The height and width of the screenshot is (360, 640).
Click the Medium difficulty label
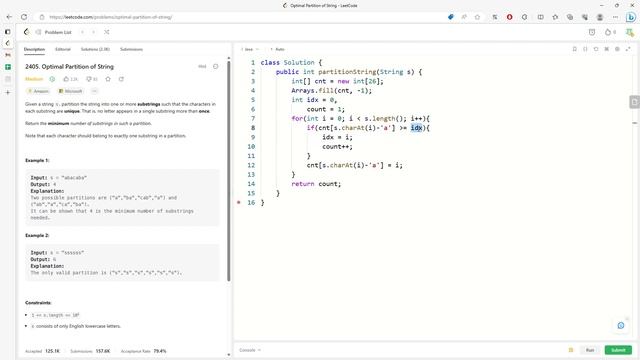[x=34, y=79]
